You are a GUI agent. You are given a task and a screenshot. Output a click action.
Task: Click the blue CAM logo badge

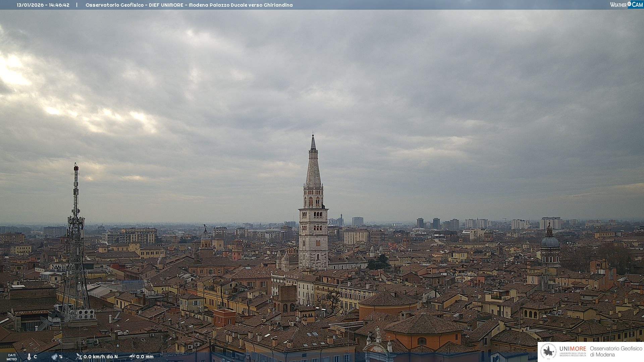point(637,5)
